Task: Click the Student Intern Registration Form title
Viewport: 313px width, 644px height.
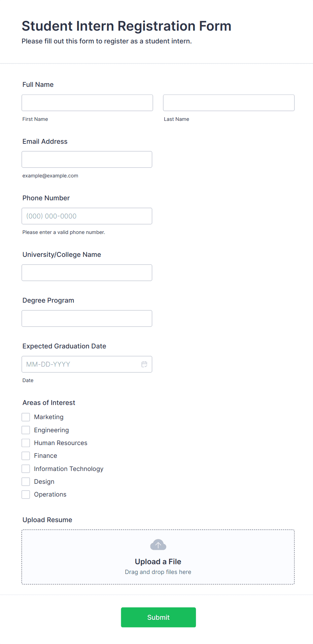Action: tap(126, 26)
